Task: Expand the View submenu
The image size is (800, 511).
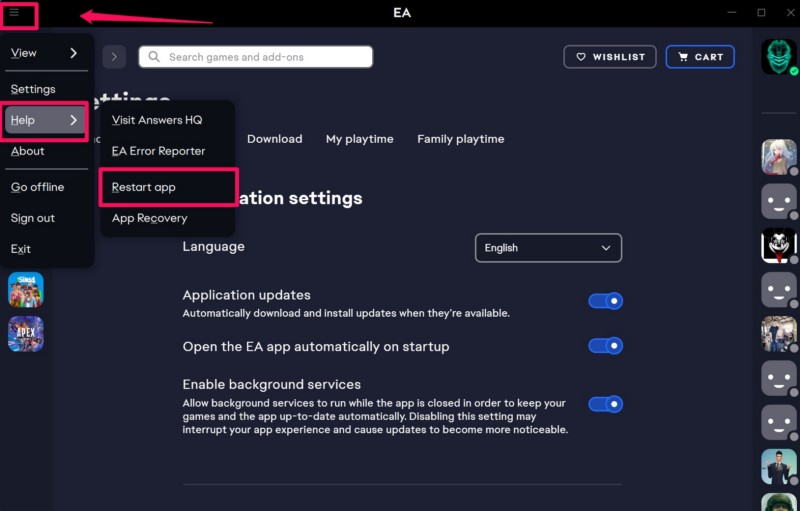Action: tap(44, 53)
